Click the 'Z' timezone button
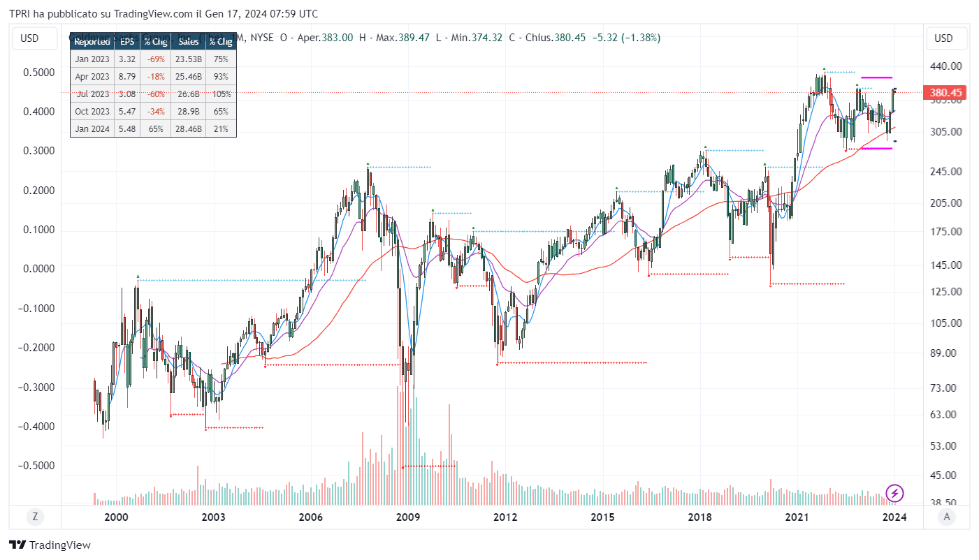This screenshot has width=979, height=560. pyautogui.click(x=34, y=517)
